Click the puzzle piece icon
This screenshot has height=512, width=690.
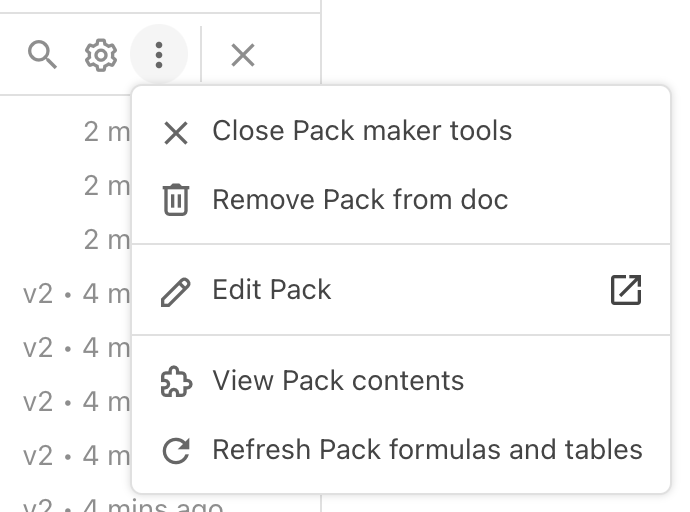(x=176, y=382)
